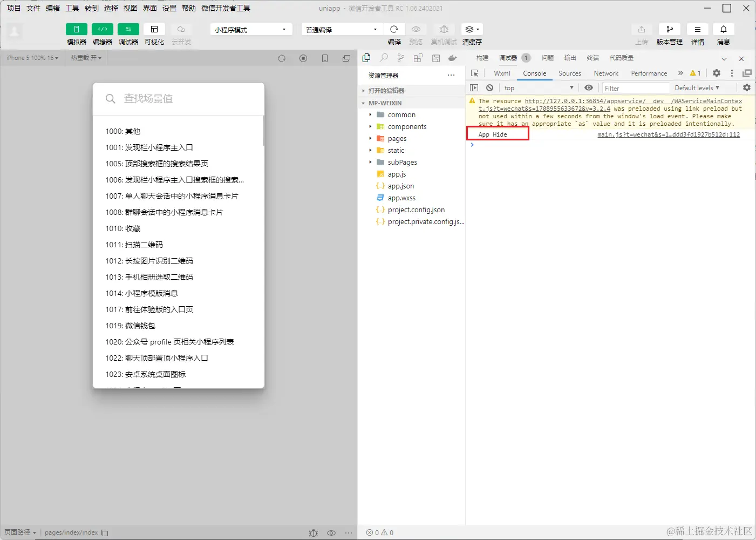The image size is (756, 540).
Task: Clear the console with the block icon
Action: [489, 87]
